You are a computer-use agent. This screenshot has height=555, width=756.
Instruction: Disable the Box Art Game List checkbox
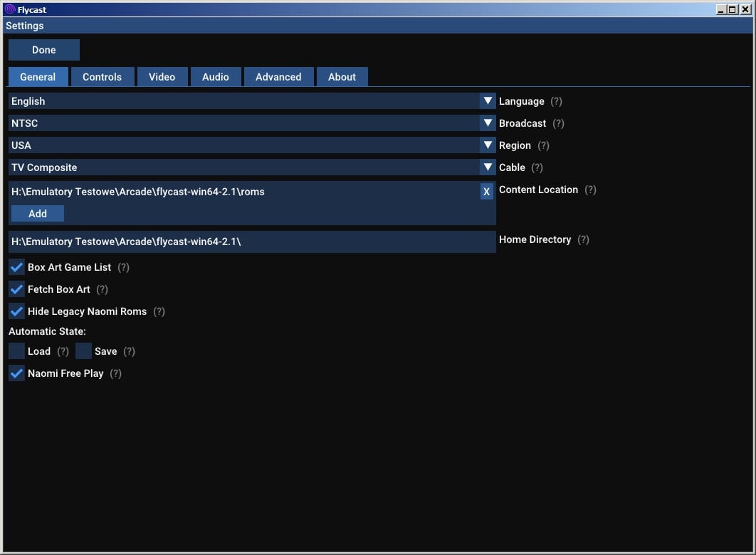coord(16,268)
